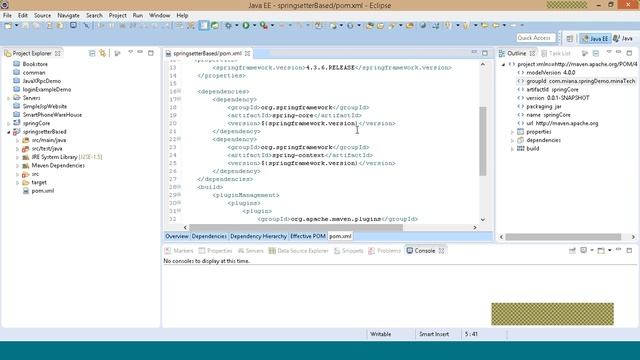
Task: Click the green Run button in toolbar
Action: click(x=246, y=25)
